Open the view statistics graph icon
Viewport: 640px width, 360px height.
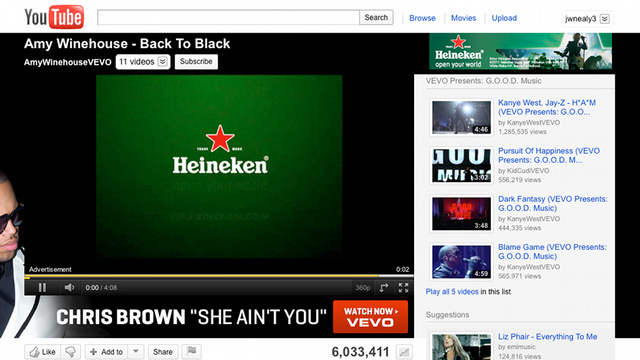click(404, 352)
